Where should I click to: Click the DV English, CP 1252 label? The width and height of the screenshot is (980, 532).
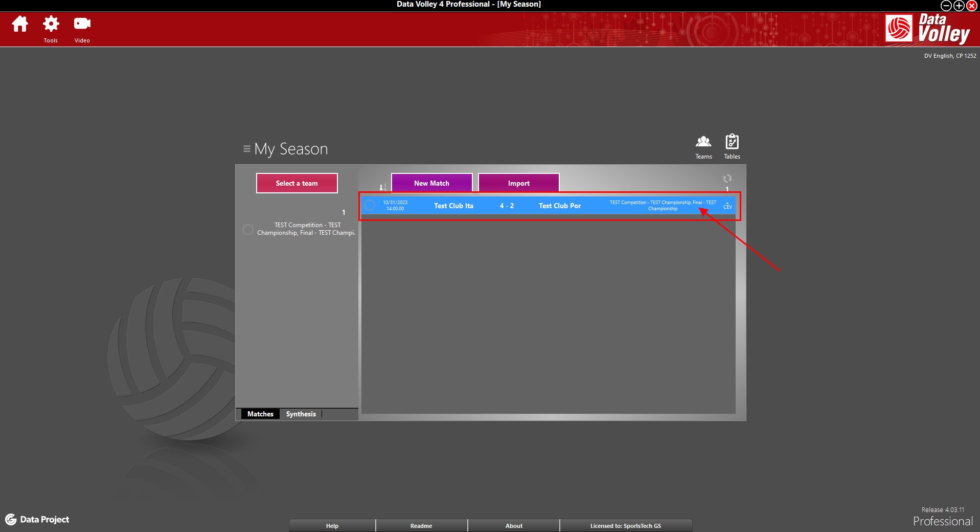[x=950, y=56]
